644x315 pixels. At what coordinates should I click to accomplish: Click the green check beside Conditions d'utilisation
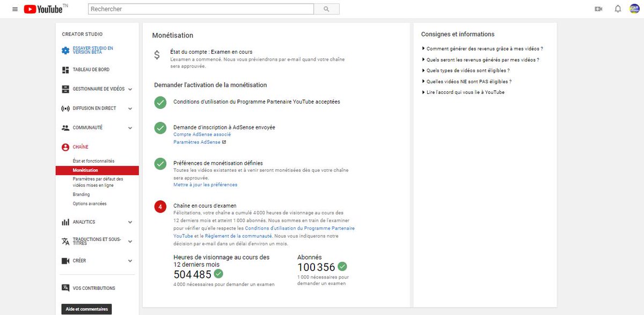(x=160, y=102)
